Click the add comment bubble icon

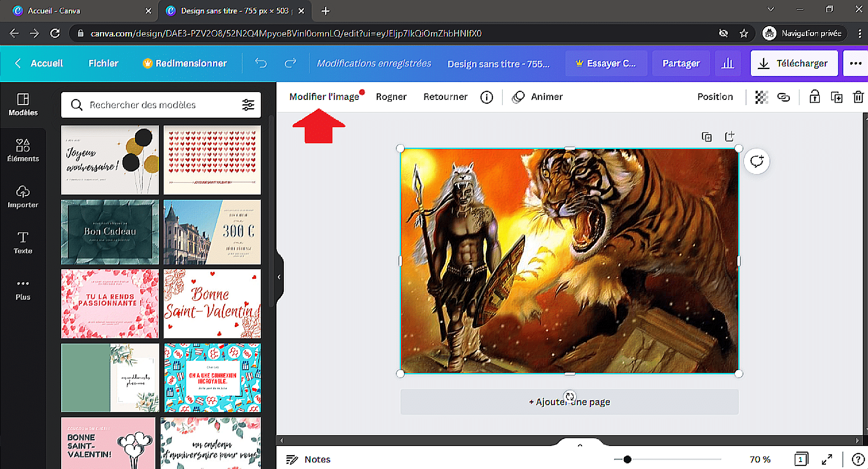[757, 161]
